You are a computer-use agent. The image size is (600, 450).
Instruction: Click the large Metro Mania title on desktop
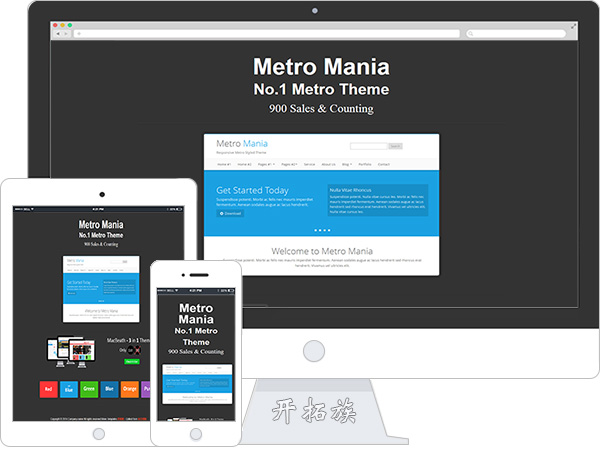[321, 67]
